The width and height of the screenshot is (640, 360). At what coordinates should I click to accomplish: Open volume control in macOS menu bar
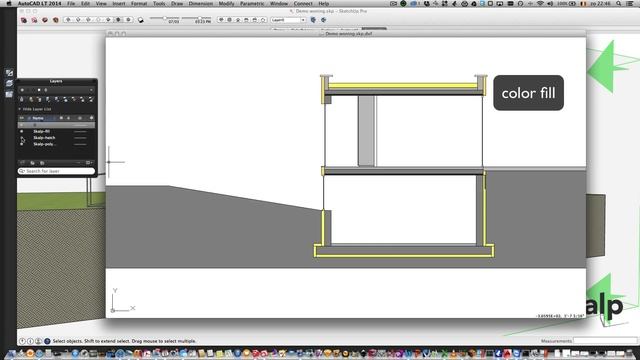(x=551, y=3)
